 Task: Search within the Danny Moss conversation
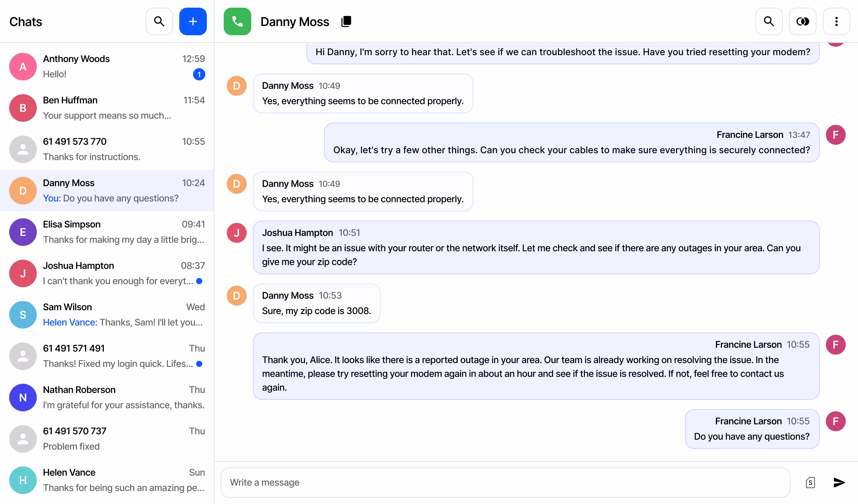(x=769, y=21)
